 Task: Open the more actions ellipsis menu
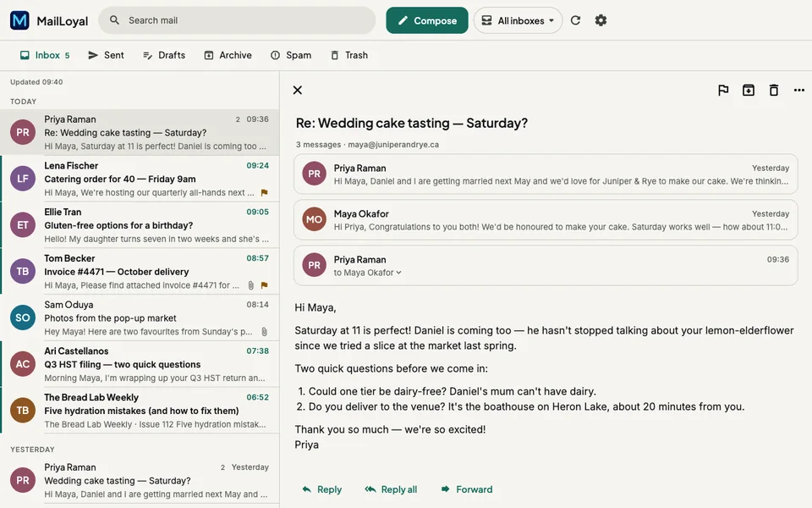[799, 91]
